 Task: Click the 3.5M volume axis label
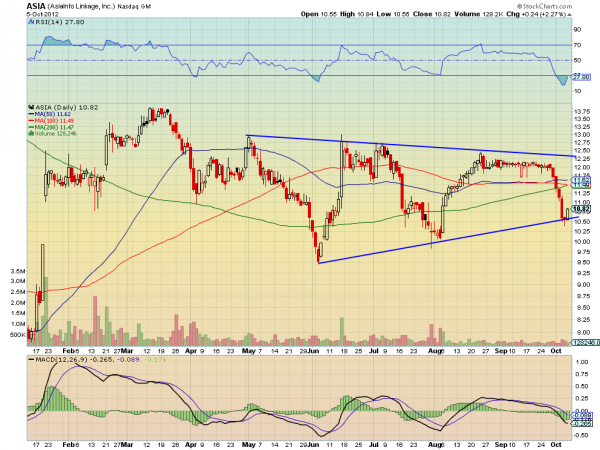[18, 271]
